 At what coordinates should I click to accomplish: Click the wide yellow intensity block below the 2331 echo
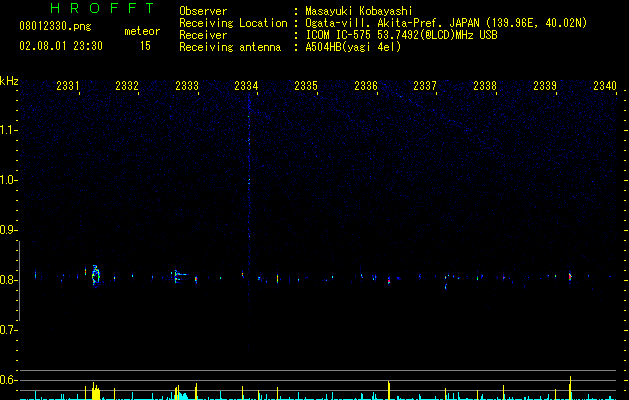coord(95,392)
